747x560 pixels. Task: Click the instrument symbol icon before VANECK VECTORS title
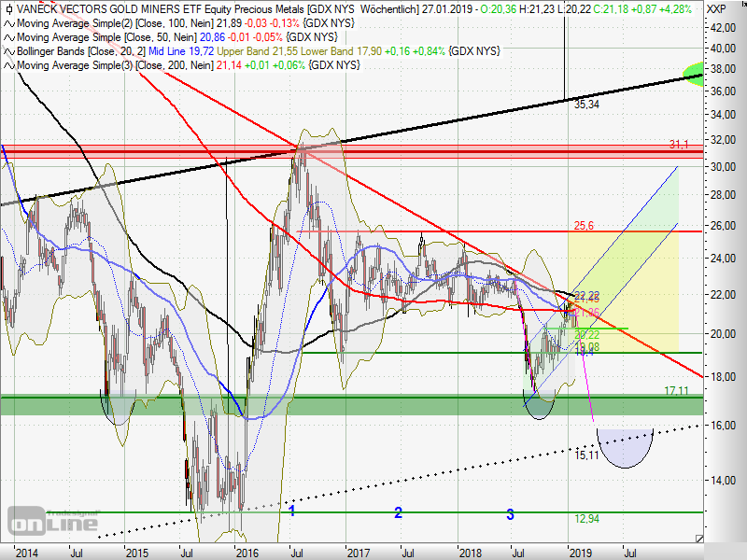(9, 9)
